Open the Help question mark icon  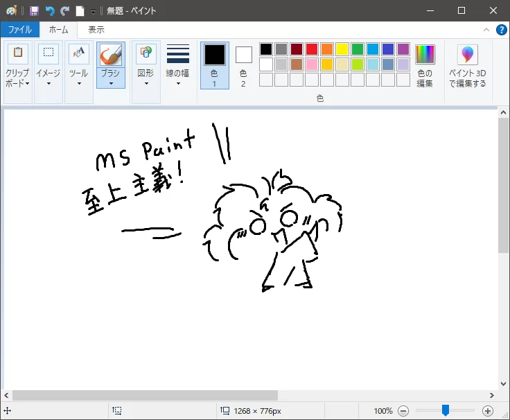click(502, 30)
